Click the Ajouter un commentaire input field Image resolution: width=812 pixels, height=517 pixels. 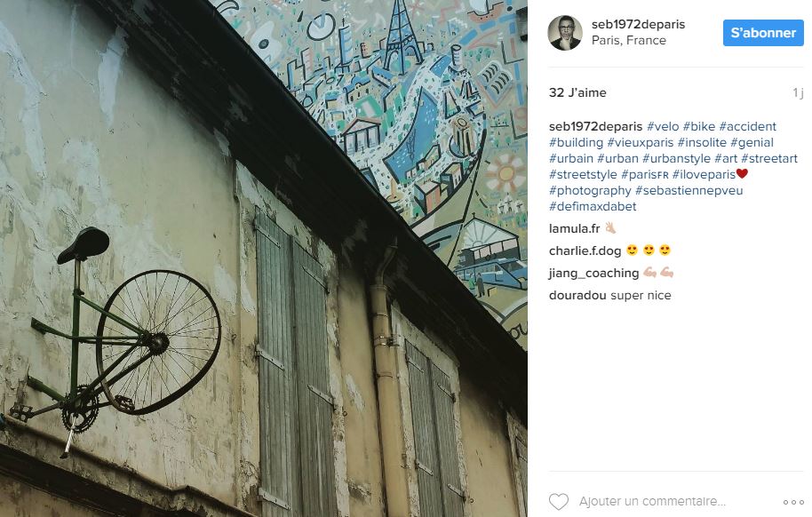652,502
